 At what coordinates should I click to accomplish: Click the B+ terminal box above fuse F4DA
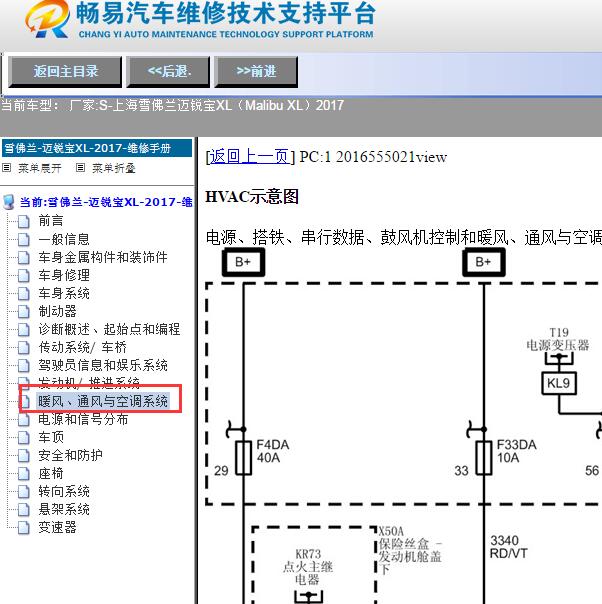pyautogui.click(x=243, y=262)
